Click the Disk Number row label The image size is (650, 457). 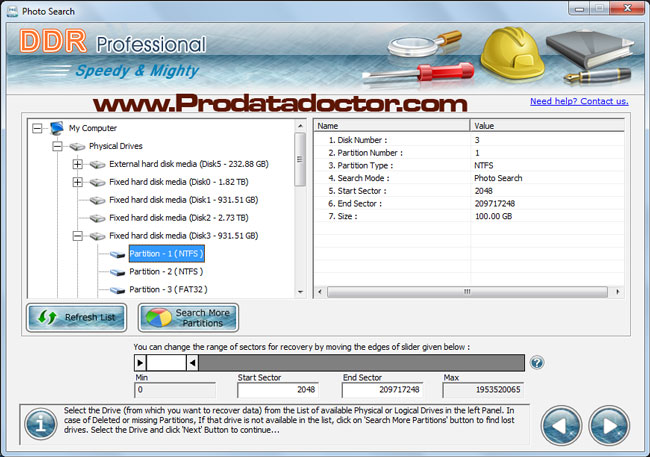click(358, 140)
